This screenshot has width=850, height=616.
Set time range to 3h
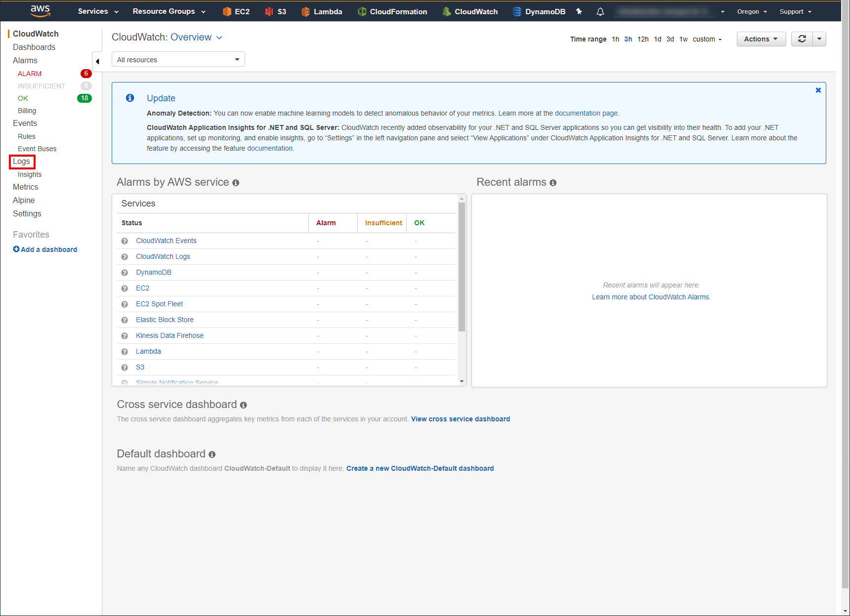(628, 39)
